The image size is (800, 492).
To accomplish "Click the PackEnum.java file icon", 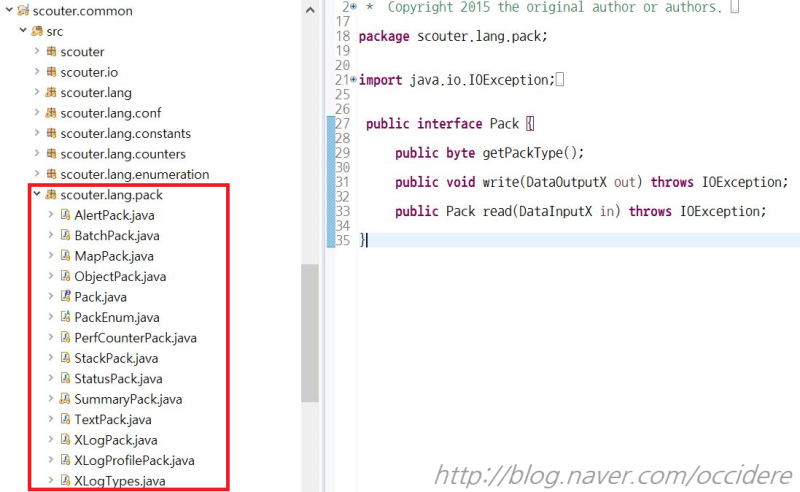I will (x=65, y=316).
